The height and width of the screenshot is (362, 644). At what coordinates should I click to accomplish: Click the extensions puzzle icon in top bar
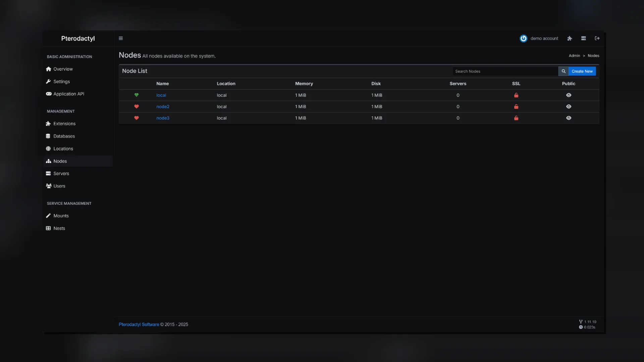570,38
